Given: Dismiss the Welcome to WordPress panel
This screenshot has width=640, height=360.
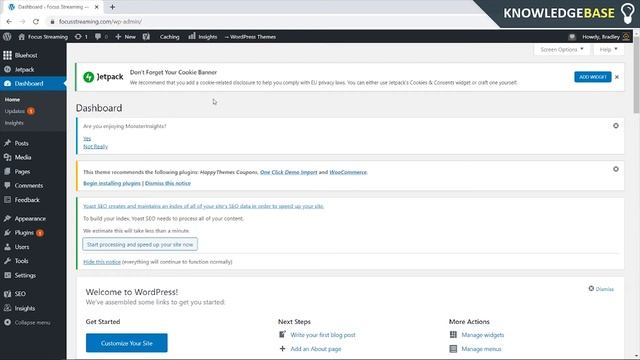Looking at the screenshot, I should coord(601,289).
